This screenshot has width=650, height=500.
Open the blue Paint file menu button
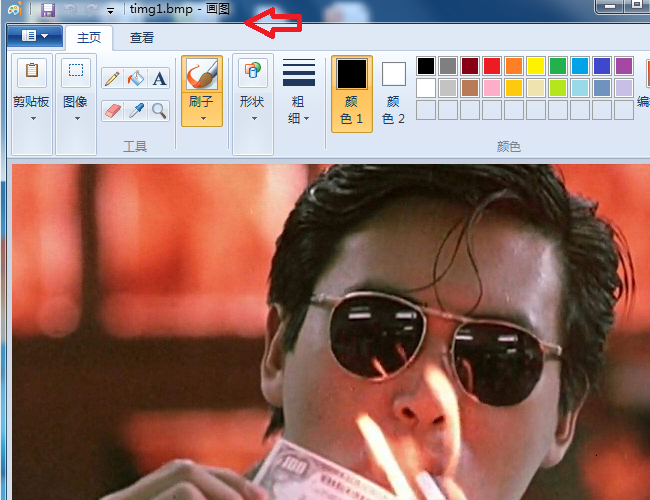(34, 36)
